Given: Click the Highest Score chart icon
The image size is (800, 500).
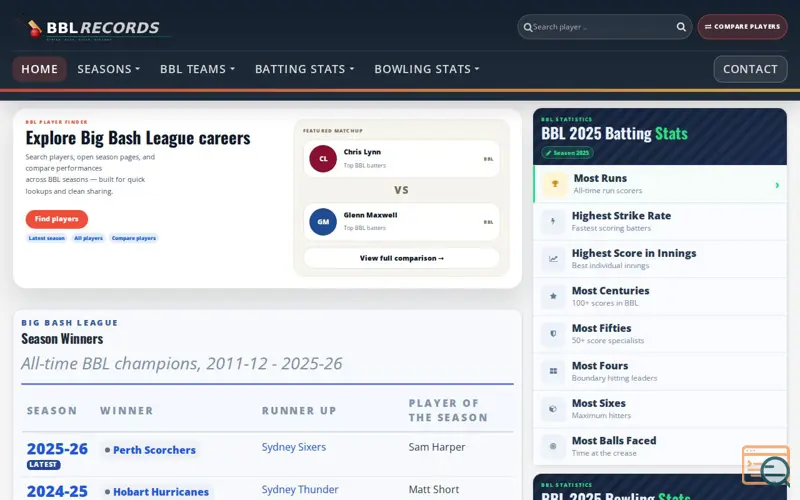Looking at the screenshot, I should [553, 259].
